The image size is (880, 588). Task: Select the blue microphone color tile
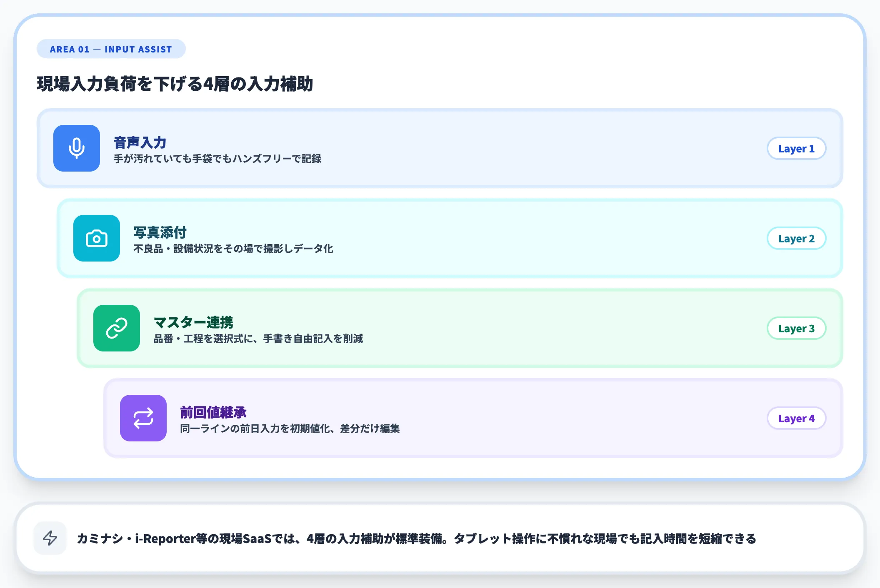pyautogui.click(x=76, y=149)
